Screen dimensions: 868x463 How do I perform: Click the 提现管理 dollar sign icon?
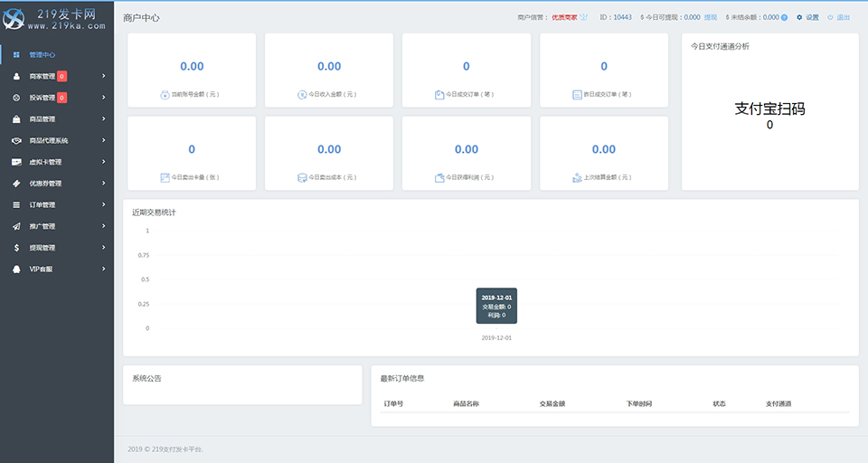17,248
